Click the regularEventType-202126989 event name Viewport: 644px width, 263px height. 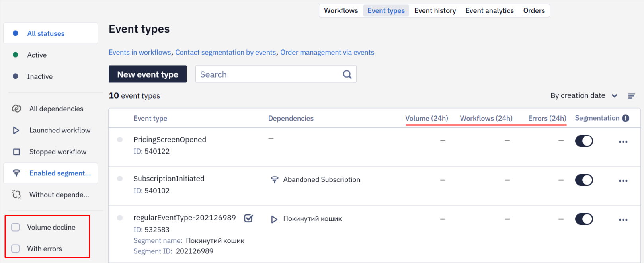[x=185, y=218]
